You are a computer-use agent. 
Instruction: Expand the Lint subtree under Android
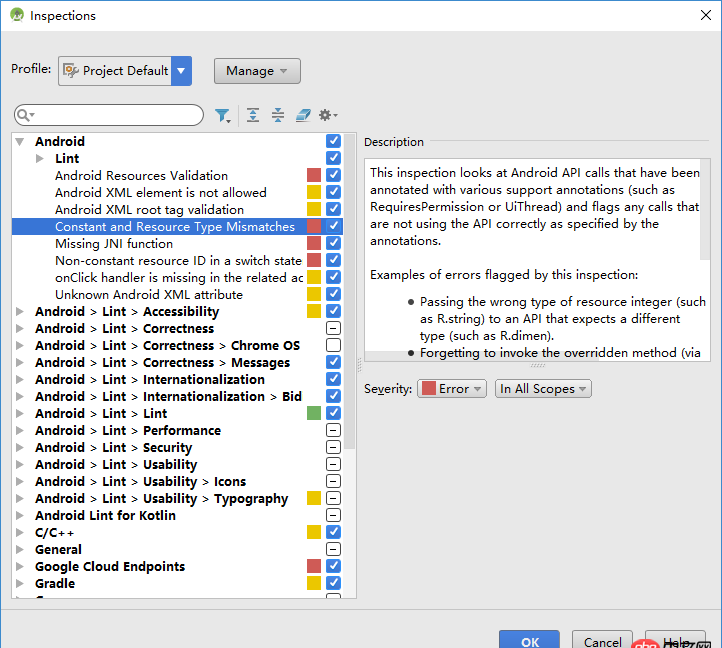tap(40, 158)
